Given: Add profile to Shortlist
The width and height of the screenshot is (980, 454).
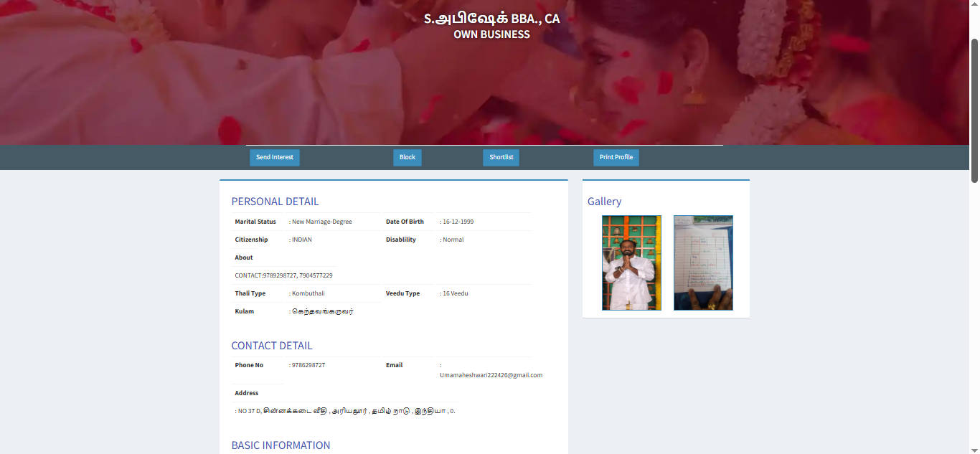Looking at the screenshot, I should tap(501, 157).
